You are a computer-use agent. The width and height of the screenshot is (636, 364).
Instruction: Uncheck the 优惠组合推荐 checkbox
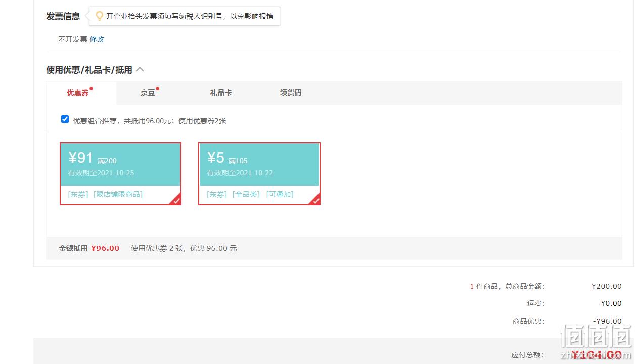click(x=65, y=119)
